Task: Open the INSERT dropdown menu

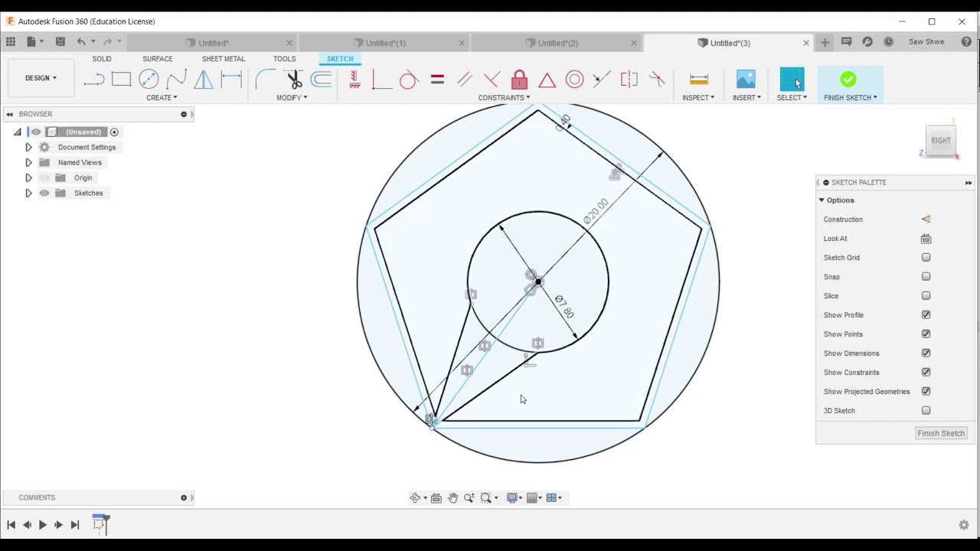Action: pos(746,98)
